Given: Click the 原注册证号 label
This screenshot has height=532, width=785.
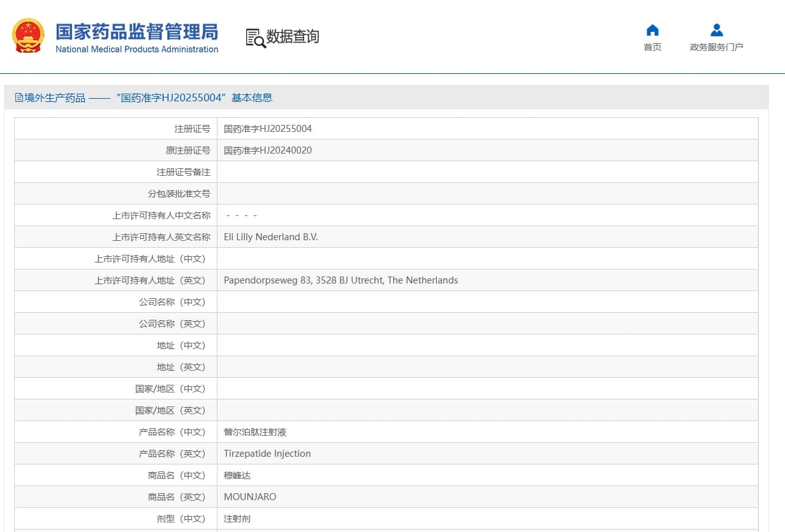Looking at the screenshot, I should (x=188, y=150).
